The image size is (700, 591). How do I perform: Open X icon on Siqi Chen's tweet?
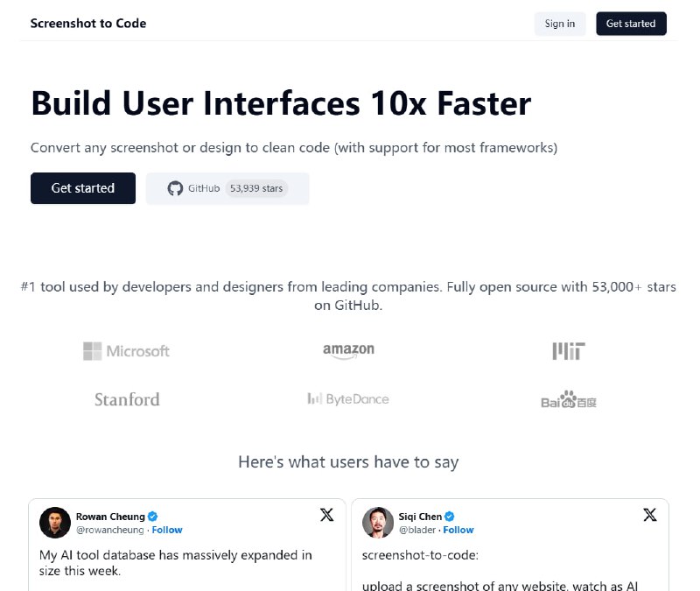649,515
